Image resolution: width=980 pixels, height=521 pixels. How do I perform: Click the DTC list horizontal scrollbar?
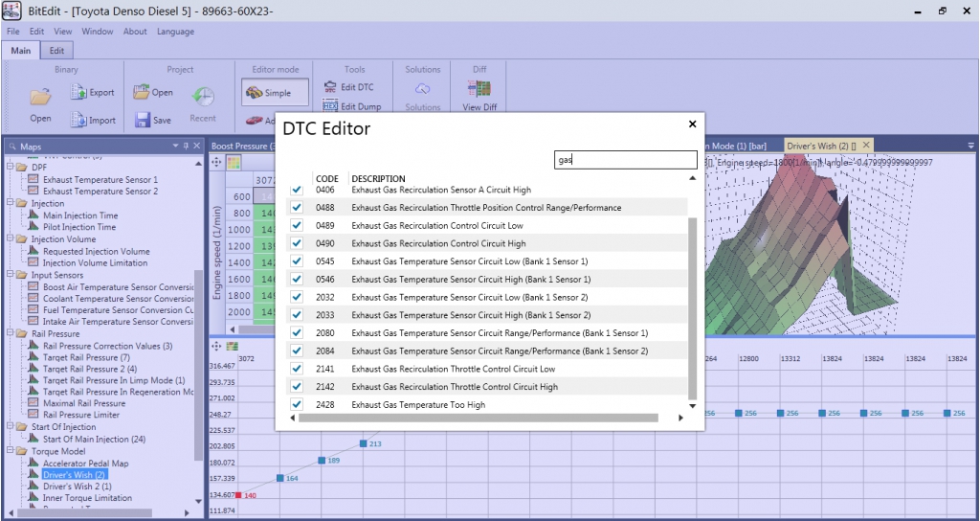479,418
